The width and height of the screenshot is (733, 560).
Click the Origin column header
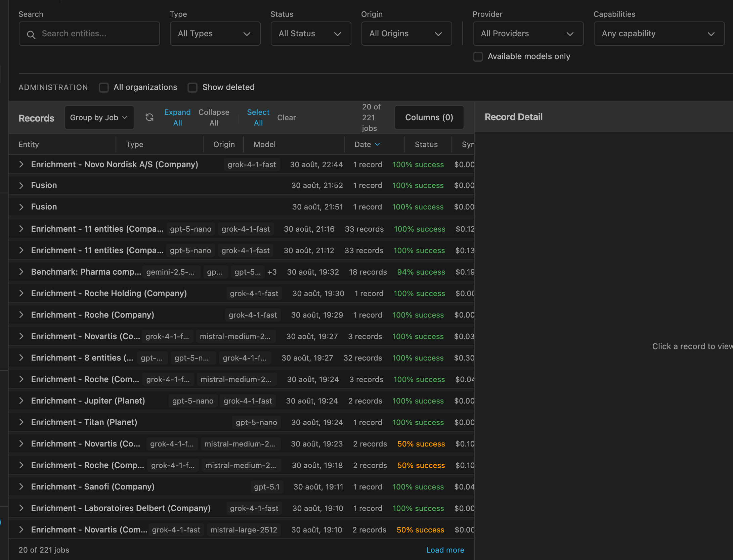coord(224,144)
